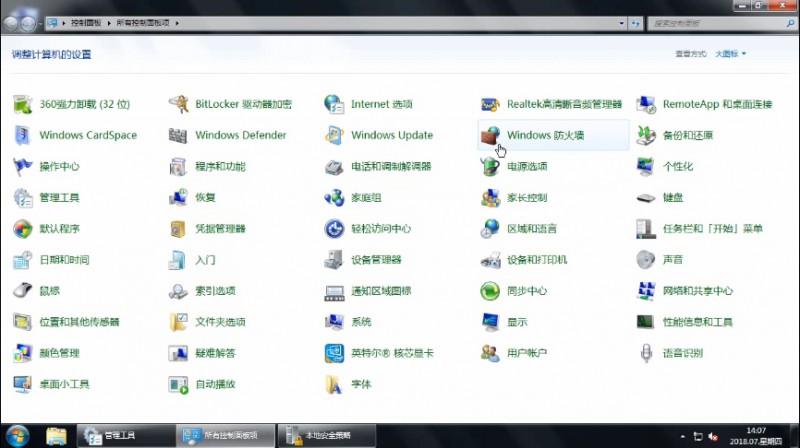Open 网络和共享中心 icon
800x448 pixels.
(x=646, y=291)
